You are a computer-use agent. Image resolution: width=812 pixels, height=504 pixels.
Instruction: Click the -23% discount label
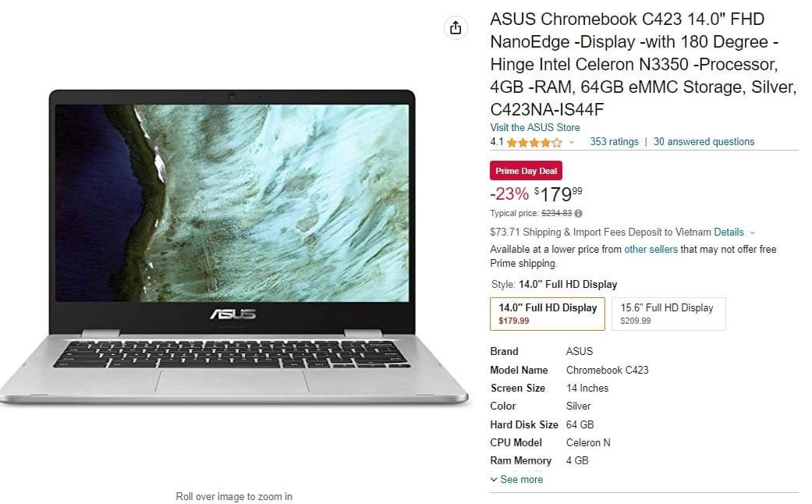click(509, 194)
